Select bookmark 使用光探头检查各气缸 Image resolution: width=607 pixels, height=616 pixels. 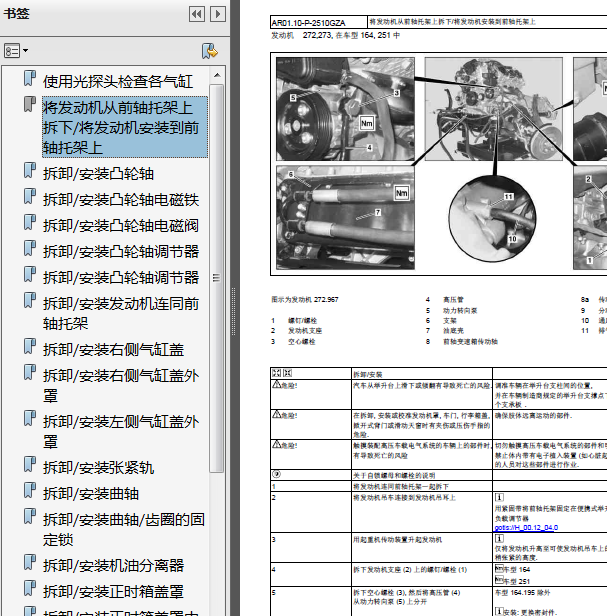(118, 82)
